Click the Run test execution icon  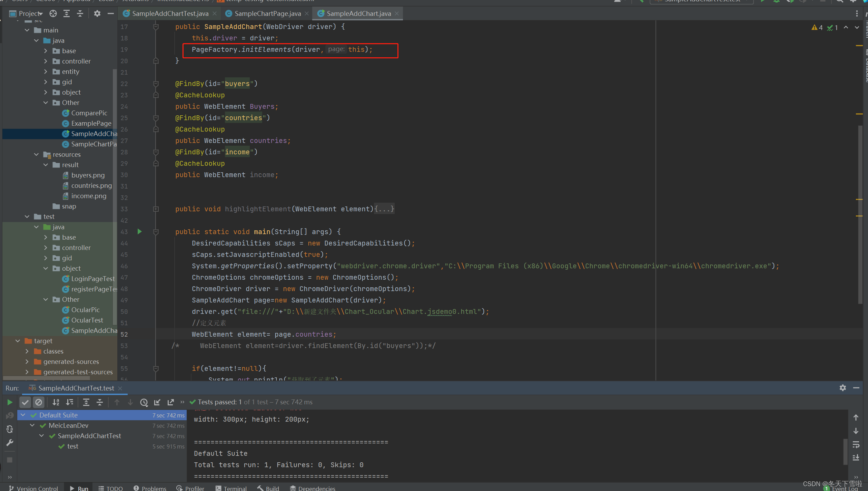[9, 402]
